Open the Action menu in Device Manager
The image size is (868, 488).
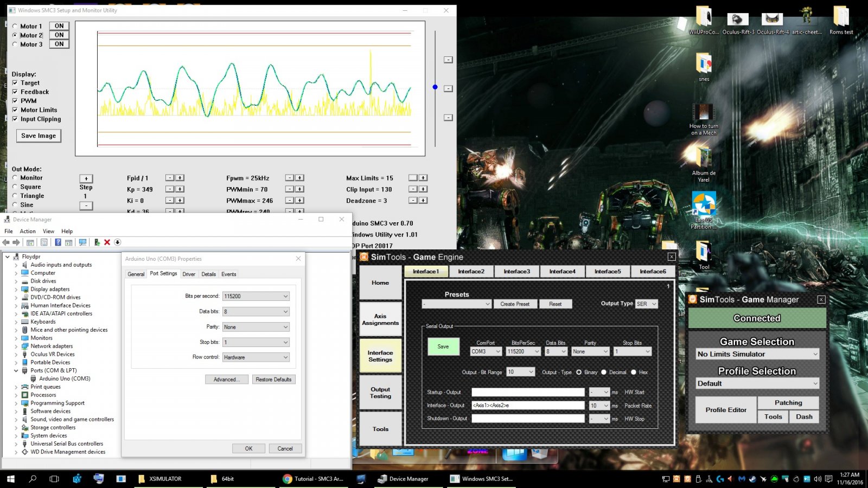tap(28, 231)
